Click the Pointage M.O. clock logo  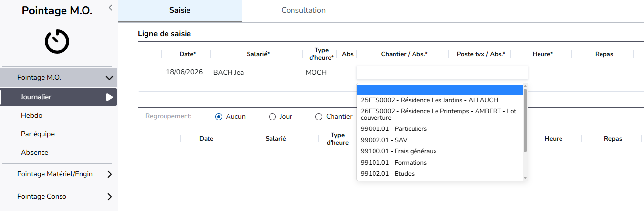pos(57,42)
